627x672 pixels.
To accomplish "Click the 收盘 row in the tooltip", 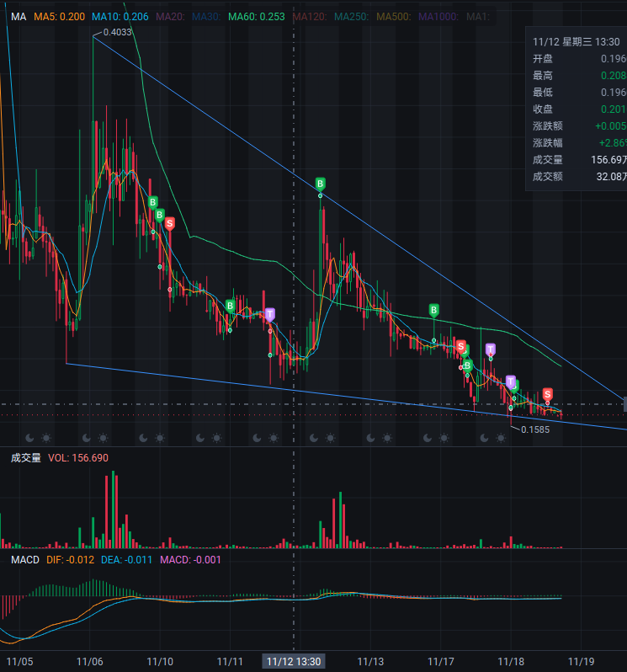I will tap(580, 109).
